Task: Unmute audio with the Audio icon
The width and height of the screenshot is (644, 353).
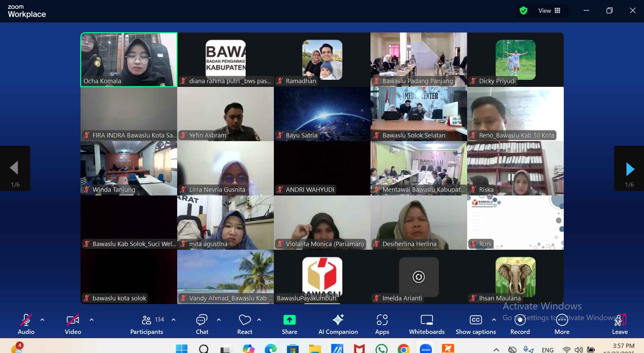Action: click(26, 320)
